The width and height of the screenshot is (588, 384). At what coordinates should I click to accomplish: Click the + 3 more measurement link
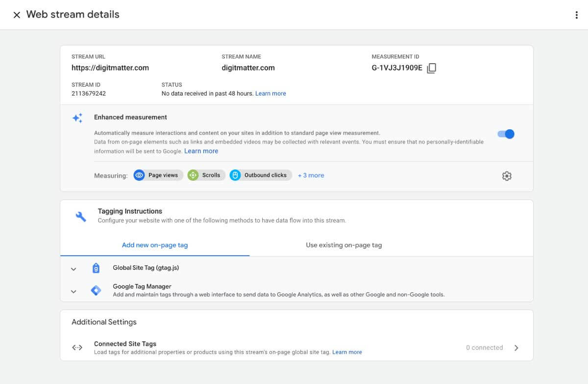(x=311, y=175)
